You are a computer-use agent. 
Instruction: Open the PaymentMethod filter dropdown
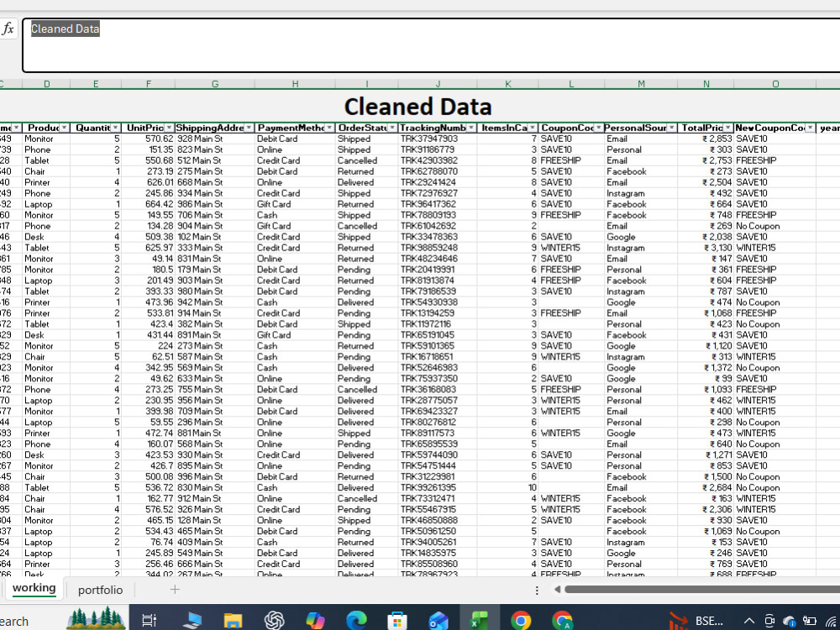pyautogui.click(x=329, y=128)
